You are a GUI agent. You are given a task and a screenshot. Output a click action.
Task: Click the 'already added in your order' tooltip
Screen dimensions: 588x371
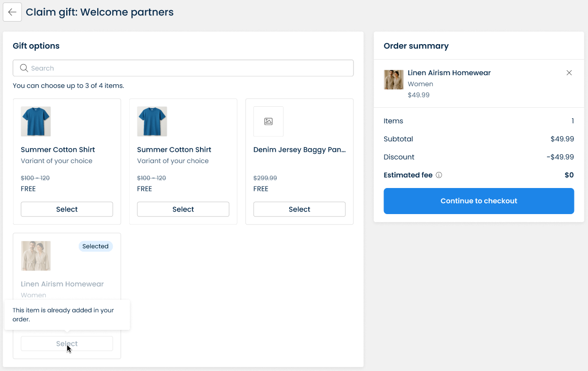click(67, 314)
